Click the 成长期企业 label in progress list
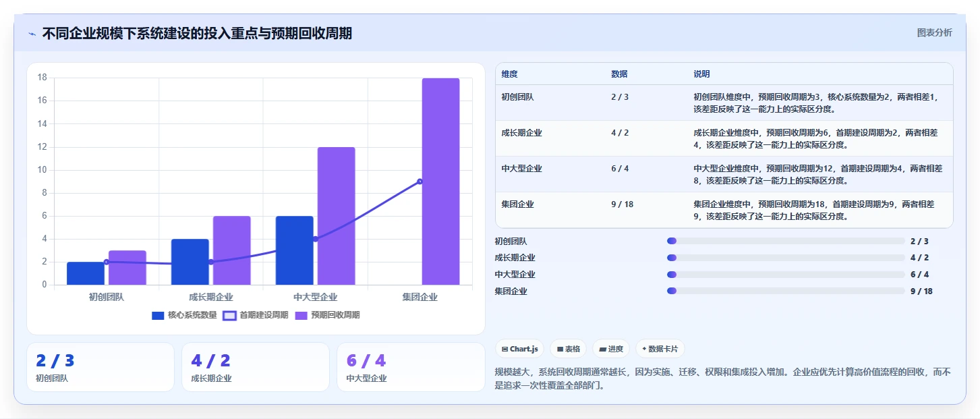The image size is (980, 419). [x=515, y=258]
